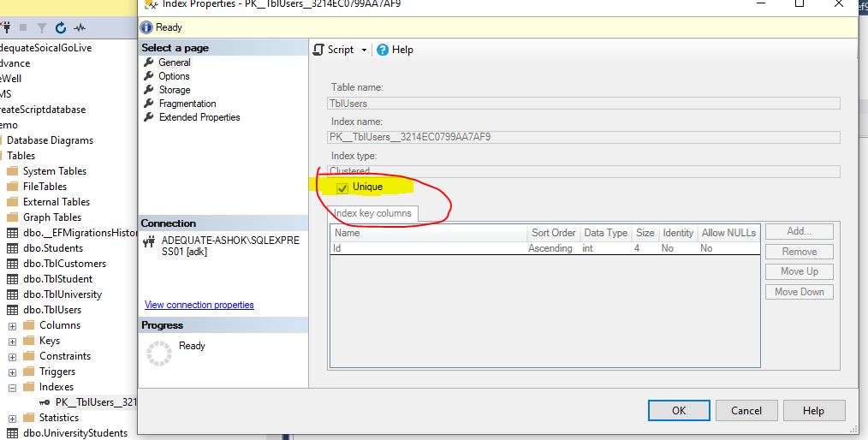Click the Index name field
The height and width of the screenshot is (440, 868).
(x=584, y=137)
